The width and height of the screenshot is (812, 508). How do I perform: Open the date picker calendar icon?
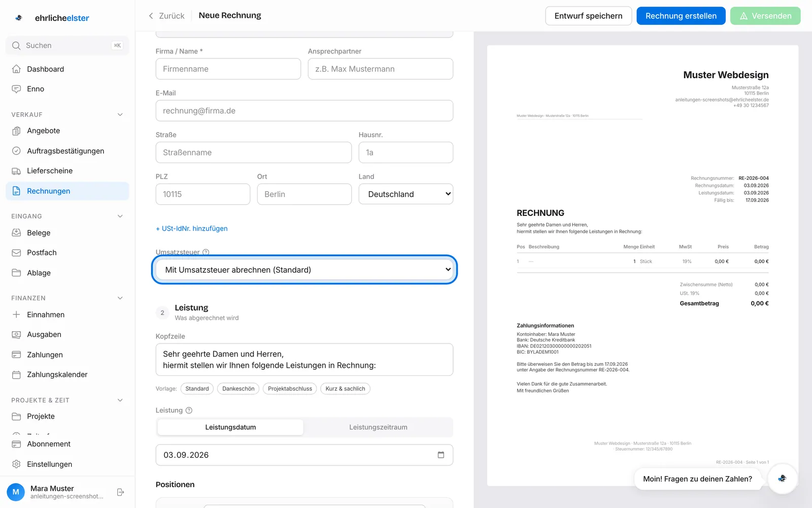(x=441, y=455)
